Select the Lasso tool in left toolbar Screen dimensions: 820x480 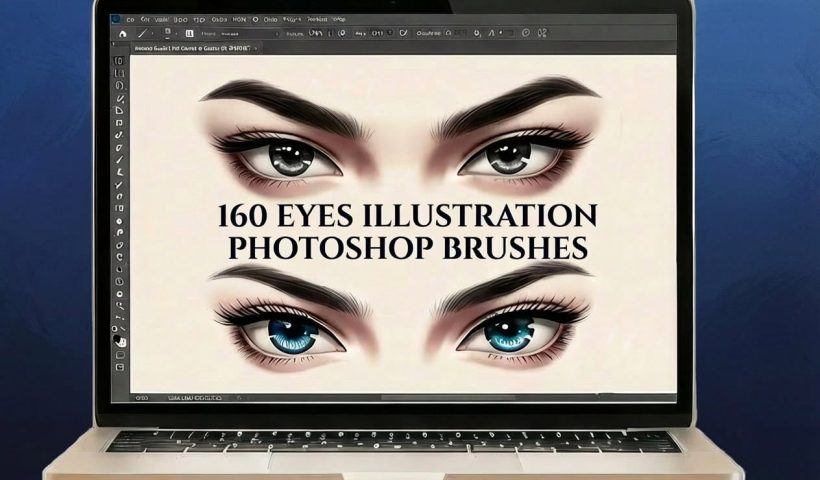tap(119, 86)
